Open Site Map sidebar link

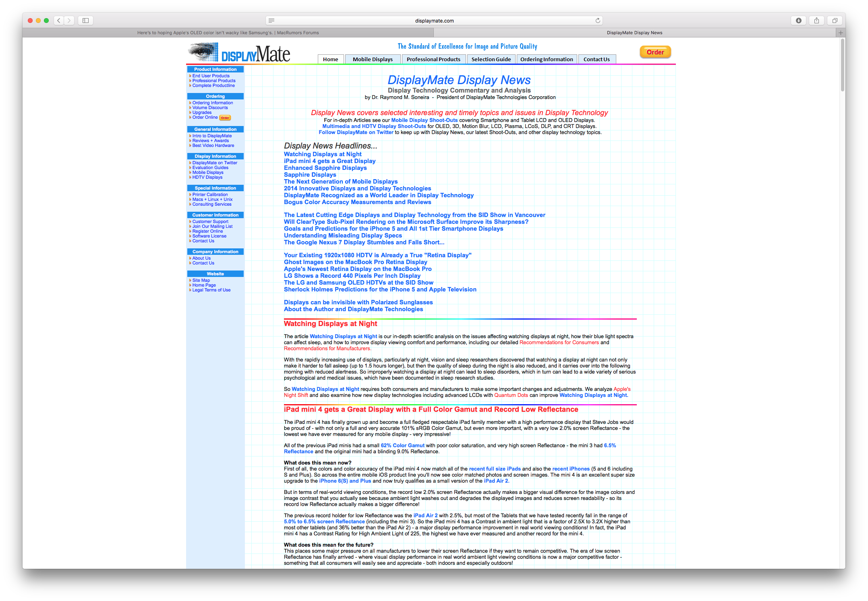click(x=201, y=280)
